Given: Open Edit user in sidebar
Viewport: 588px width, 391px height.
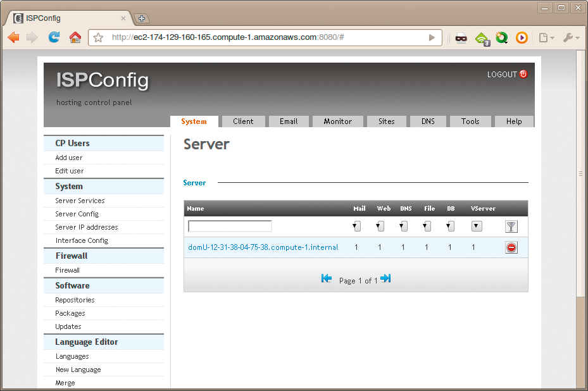Looking at the screenshot, I should (x=70, y=171).
